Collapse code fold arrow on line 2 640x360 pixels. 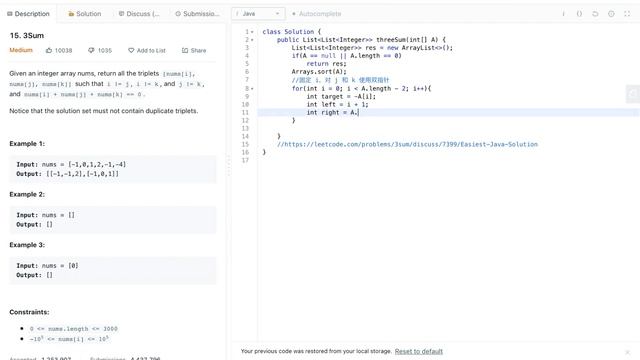[x=252, y=40]
